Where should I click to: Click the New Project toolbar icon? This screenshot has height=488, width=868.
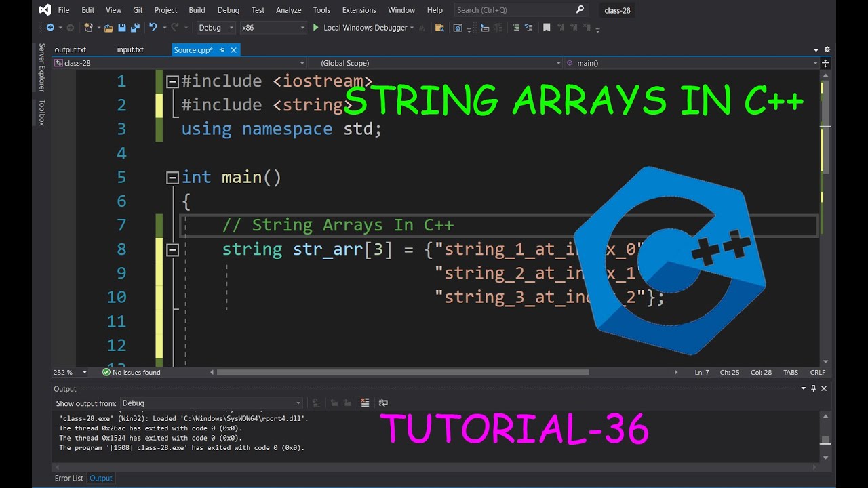88,28
